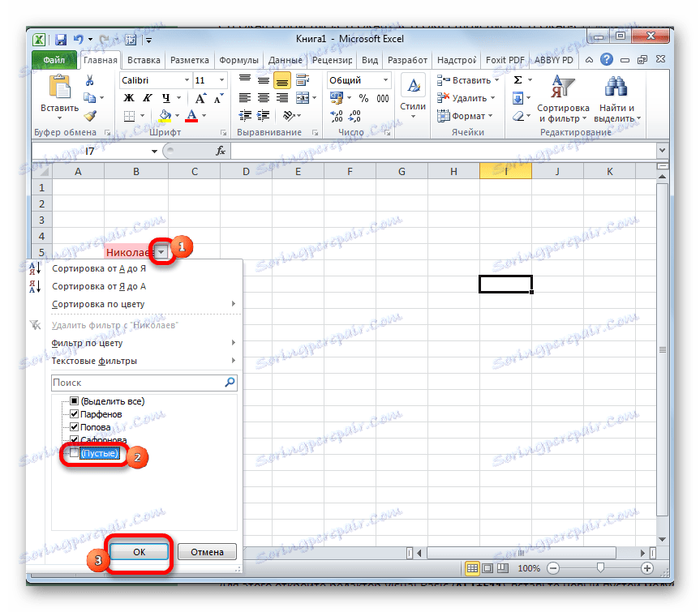700x612 pixels.
Task: Switch to the Вставка tab
Action: coord(144,60)
